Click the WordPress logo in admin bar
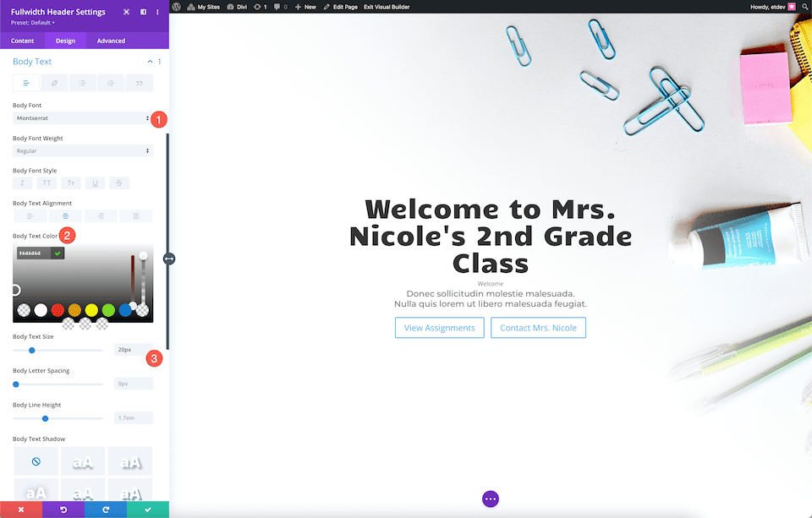The image size is (812, 518). tap(177, 7)
